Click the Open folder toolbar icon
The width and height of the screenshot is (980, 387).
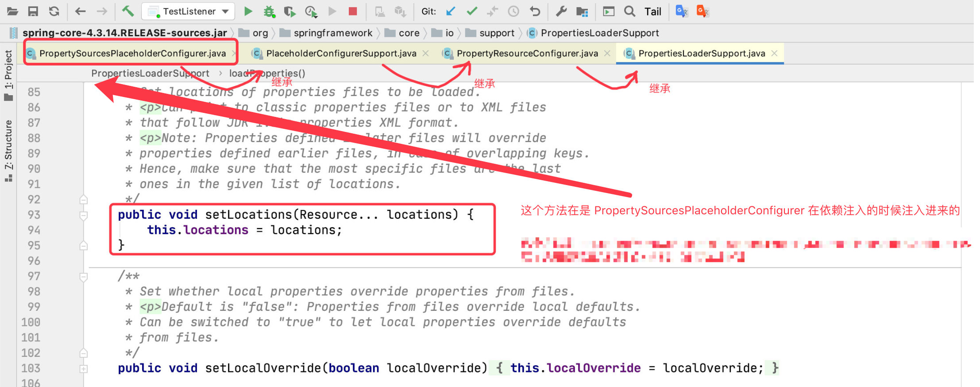tap(12, 11)
